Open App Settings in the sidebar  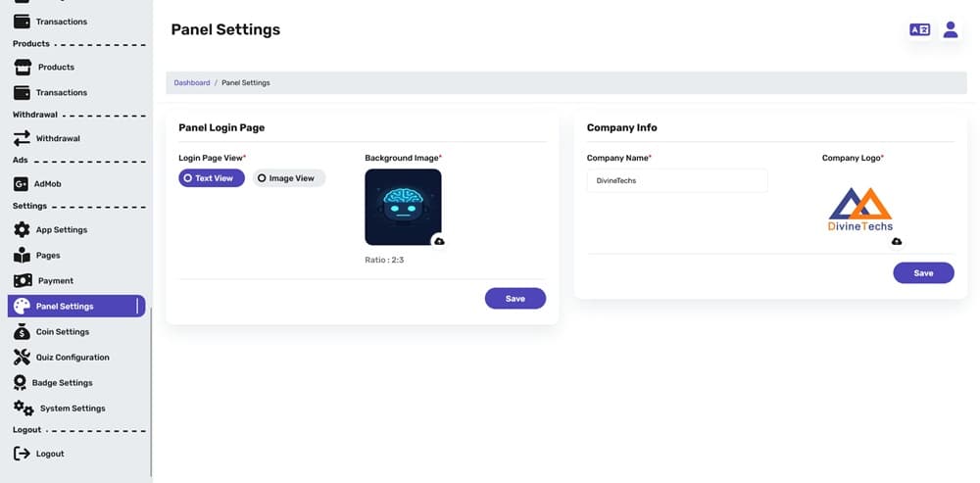coord(61,230)
